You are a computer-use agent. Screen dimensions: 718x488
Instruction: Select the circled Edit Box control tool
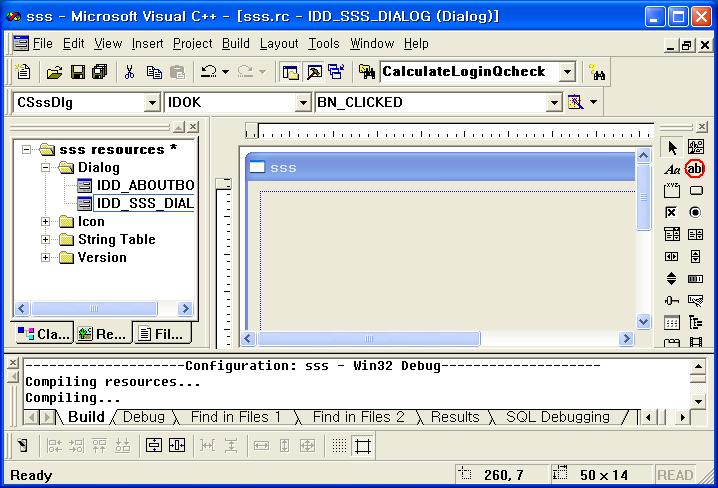[695, 169]
